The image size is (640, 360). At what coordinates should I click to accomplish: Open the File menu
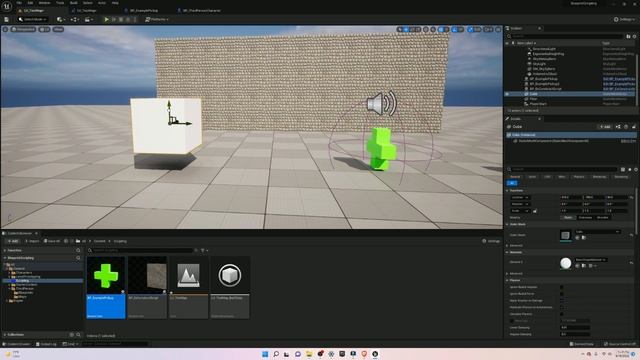point(19,3)
